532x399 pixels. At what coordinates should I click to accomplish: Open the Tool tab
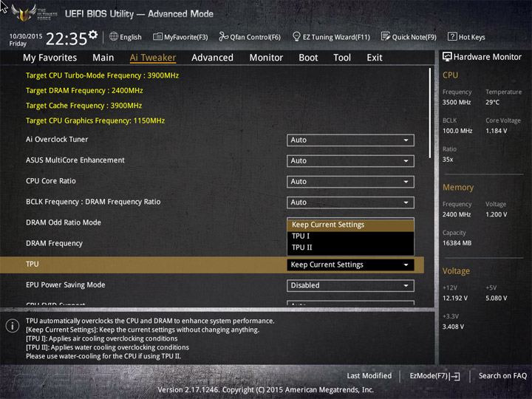342,58
